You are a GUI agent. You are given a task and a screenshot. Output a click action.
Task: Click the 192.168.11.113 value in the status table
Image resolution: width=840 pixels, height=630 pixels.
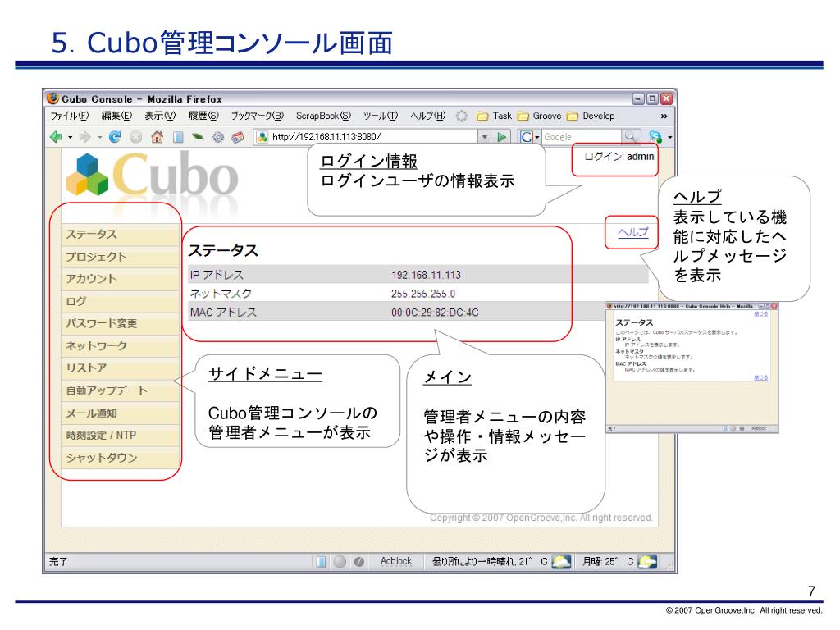coord(426,275)
